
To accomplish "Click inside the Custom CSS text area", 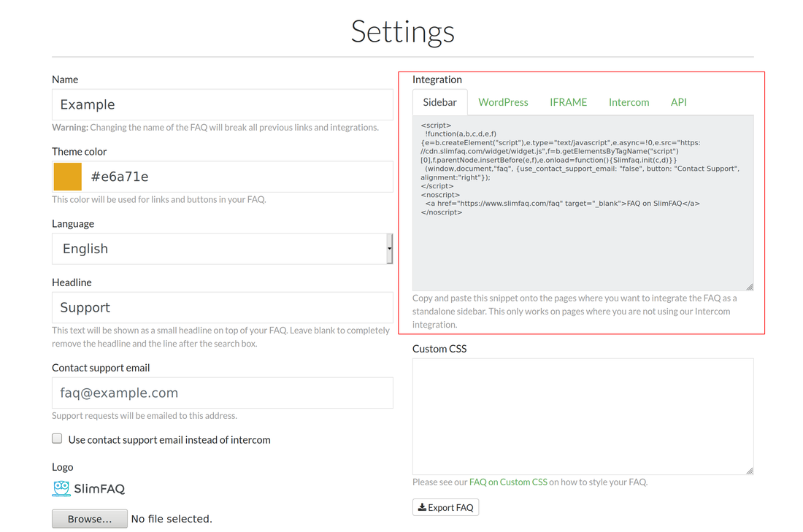I will [583, 416].
